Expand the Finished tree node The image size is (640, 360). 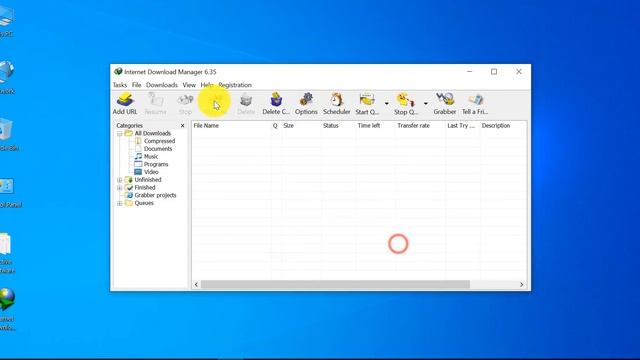coord(120,188)
